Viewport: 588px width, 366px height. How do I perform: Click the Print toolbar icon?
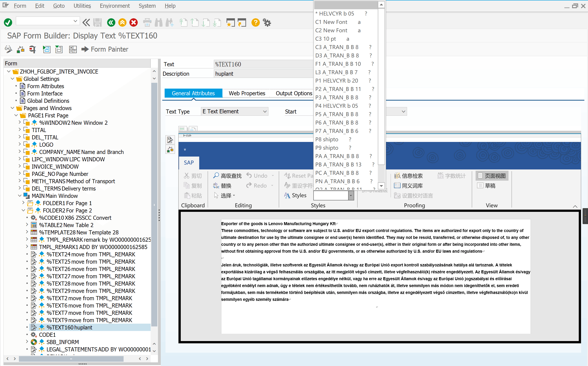click(147, 23)
